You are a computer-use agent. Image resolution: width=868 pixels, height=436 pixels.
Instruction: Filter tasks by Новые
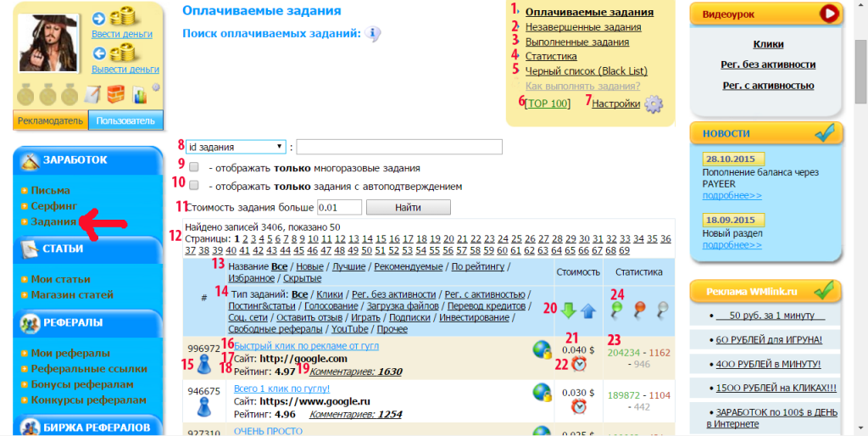(x=312, y=266)
